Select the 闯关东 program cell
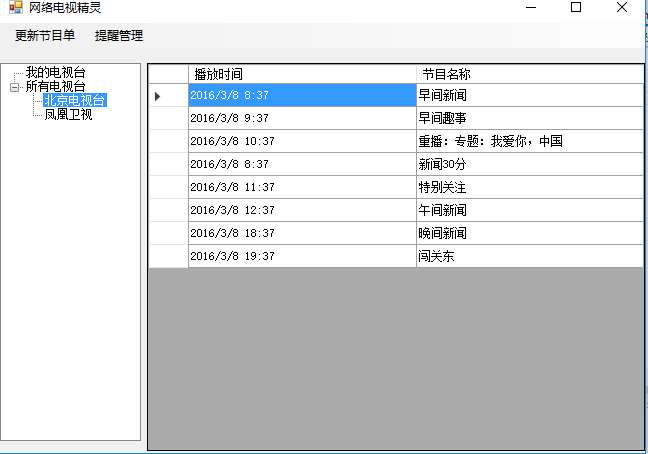The height and width of the screenshot is (454, 648). (x=530, y=256)
